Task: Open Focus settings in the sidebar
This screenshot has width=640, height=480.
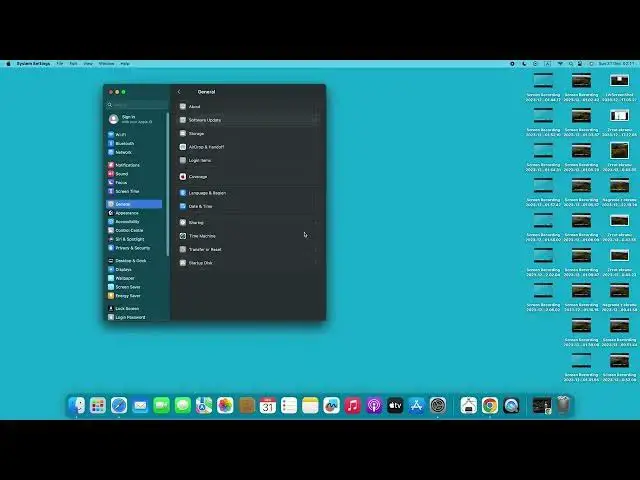Action: [x=118, y=182]
